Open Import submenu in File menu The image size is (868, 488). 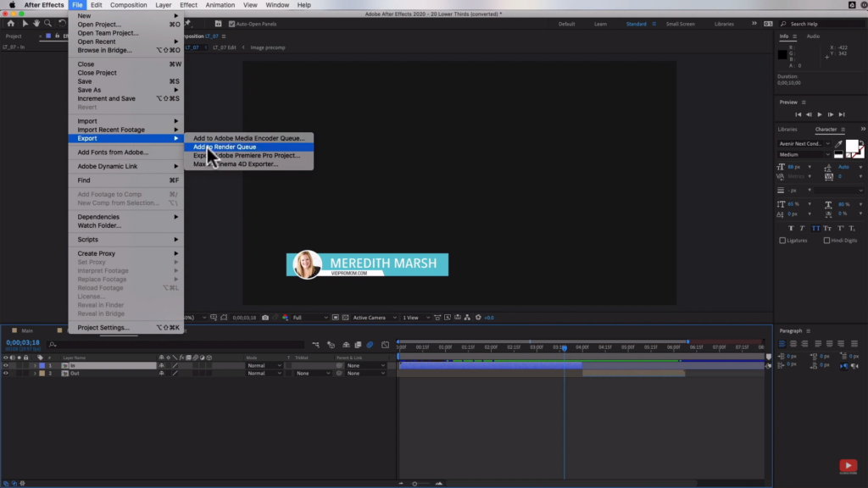click(126, 121)
